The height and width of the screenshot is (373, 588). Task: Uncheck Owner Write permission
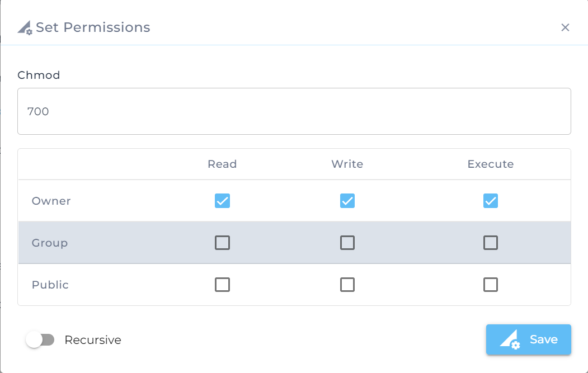point(347,201)
